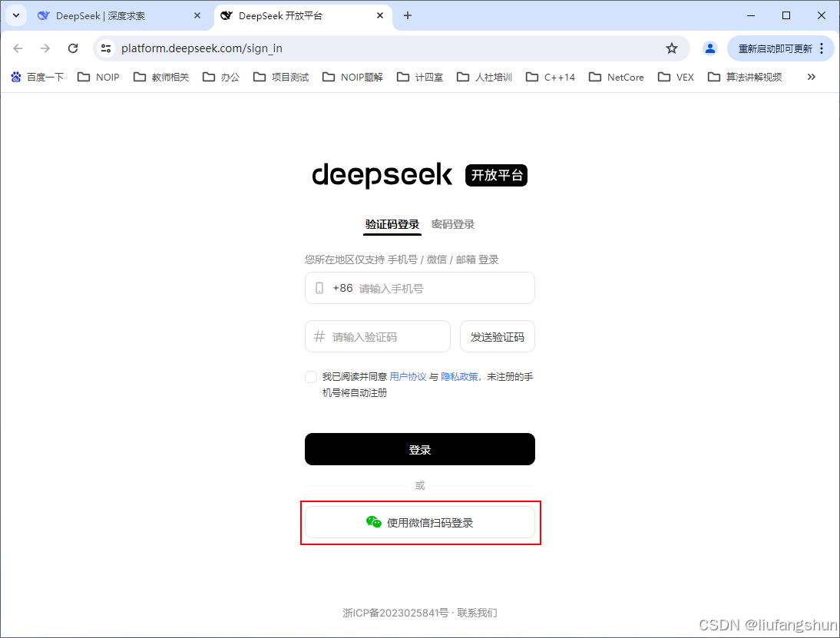Viewport: 840px width, 638px height.
Task: Open the 教师相关 bookmark folder
Action: click(161, 77)
